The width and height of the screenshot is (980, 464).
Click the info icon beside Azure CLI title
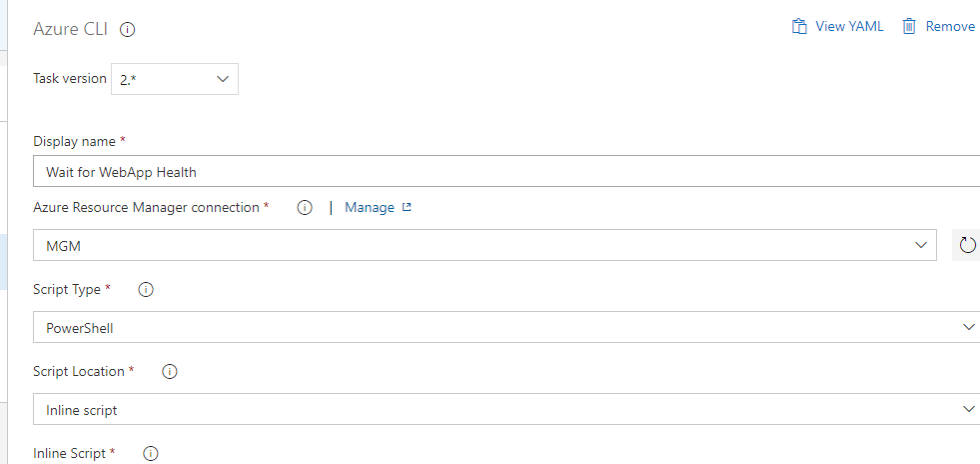click(x=128, y=29)
